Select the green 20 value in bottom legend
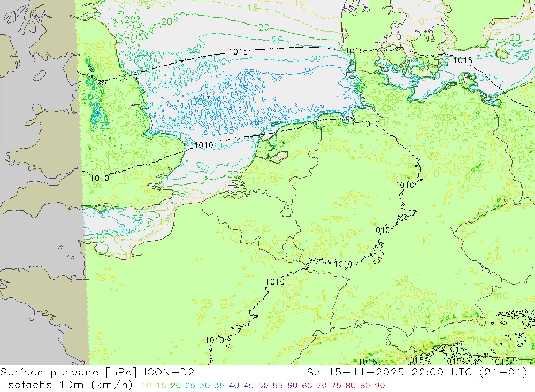This screenshot has height=392, width=535. coord(175,386)
